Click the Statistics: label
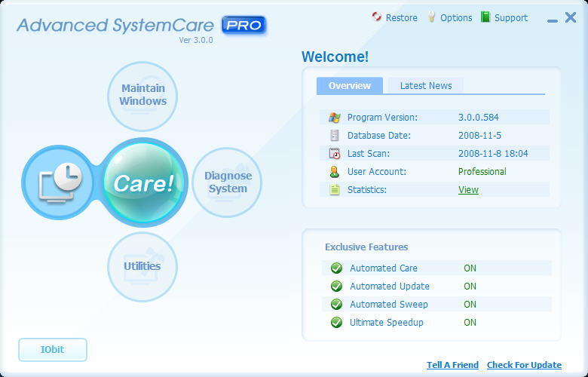The width and height of the screenshot is (588, 377). pos(367,190)
